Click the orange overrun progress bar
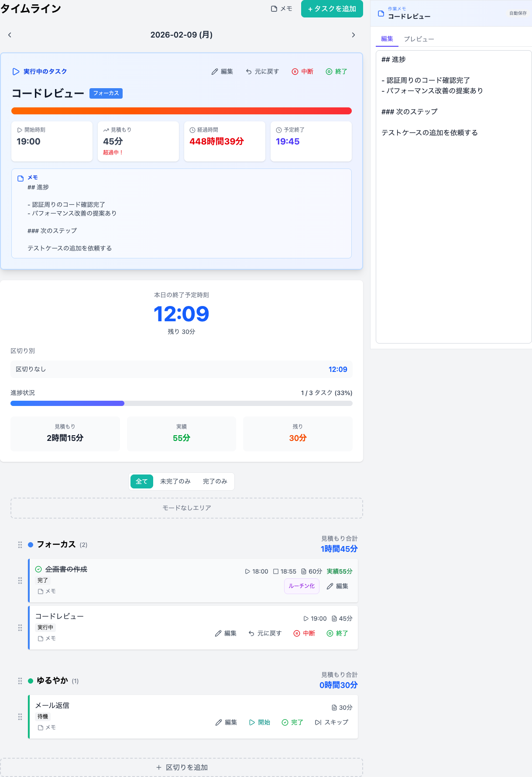The image size is (532, 777). [x=182, y=111]
